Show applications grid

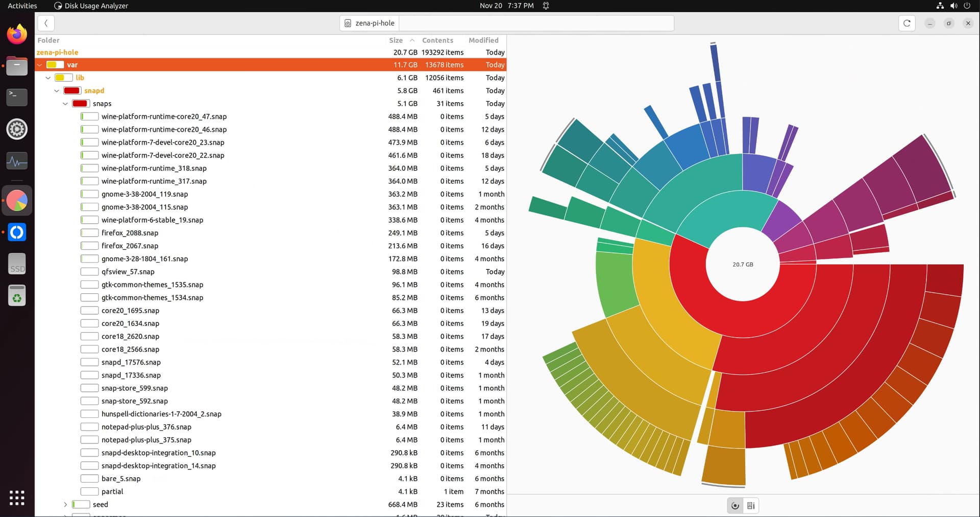[x=17, y=498]
